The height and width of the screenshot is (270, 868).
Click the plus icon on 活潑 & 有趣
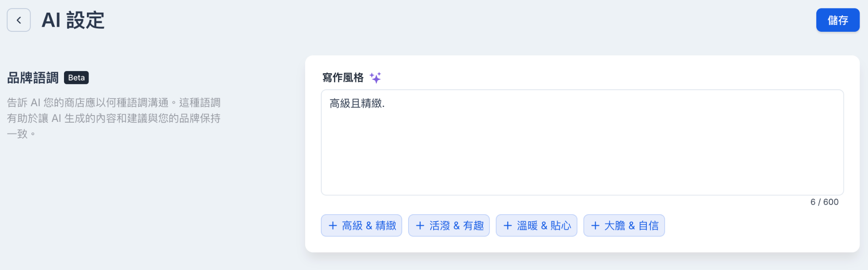click(420, 226)
